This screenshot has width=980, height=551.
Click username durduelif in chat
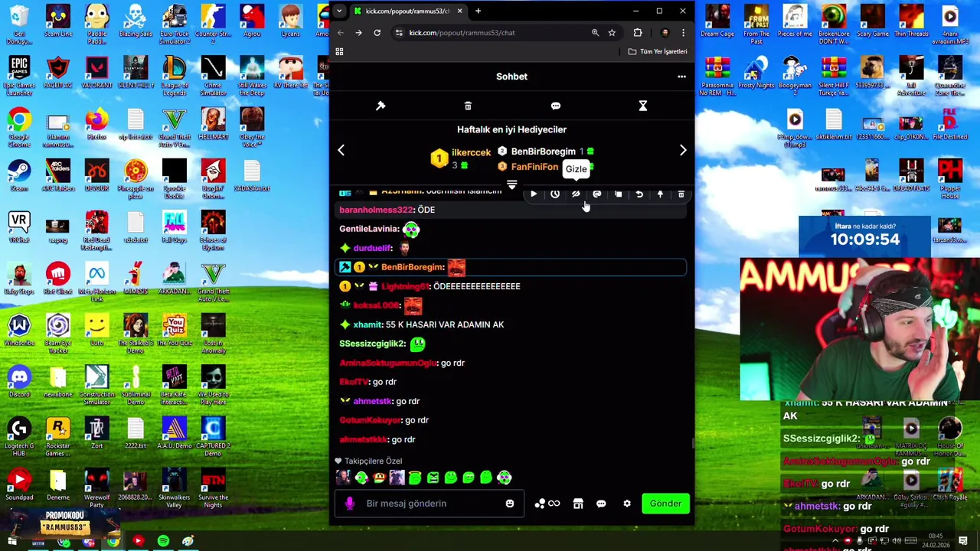[373, 248]
